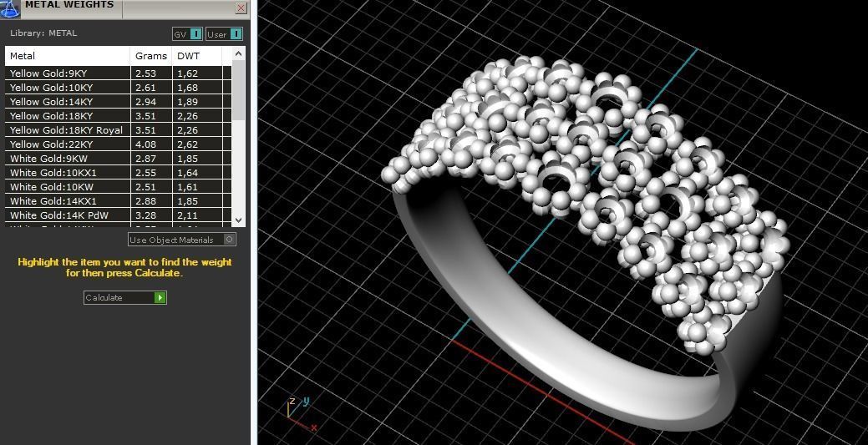Image resolution: width=868 pixels, height=445 pixels.
Task: Close the Metal Weights panel
Action: pyautogui.click(x=241, y=8)
